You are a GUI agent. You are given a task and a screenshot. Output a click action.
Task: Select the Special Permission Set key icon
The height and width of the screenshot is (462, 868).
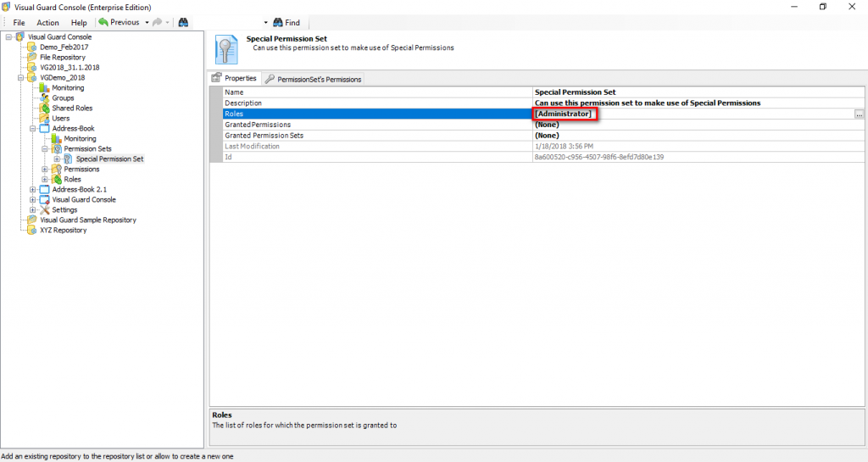(69, 159)
